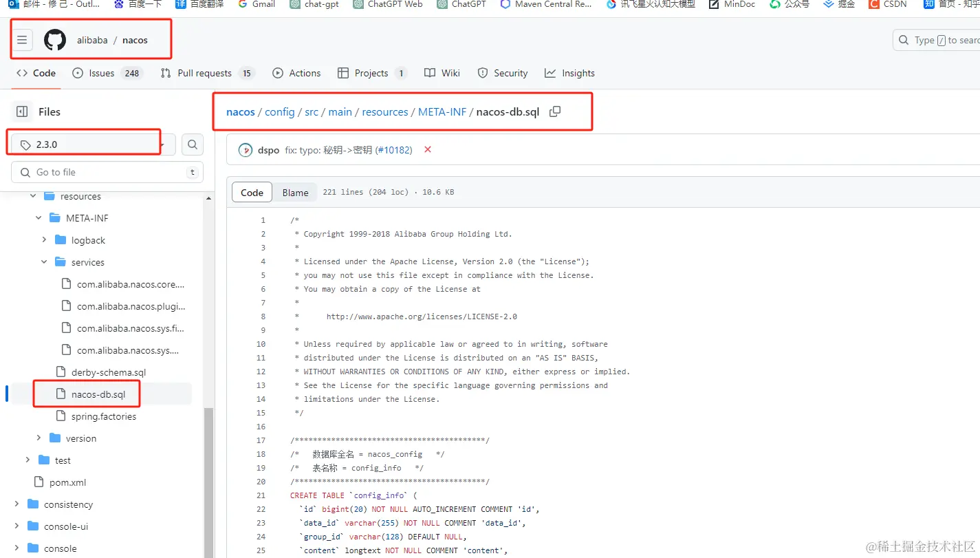The height and width of the screenshot is (558, 980).
Task: Switch to the Code view button
Action: (252, 193)
